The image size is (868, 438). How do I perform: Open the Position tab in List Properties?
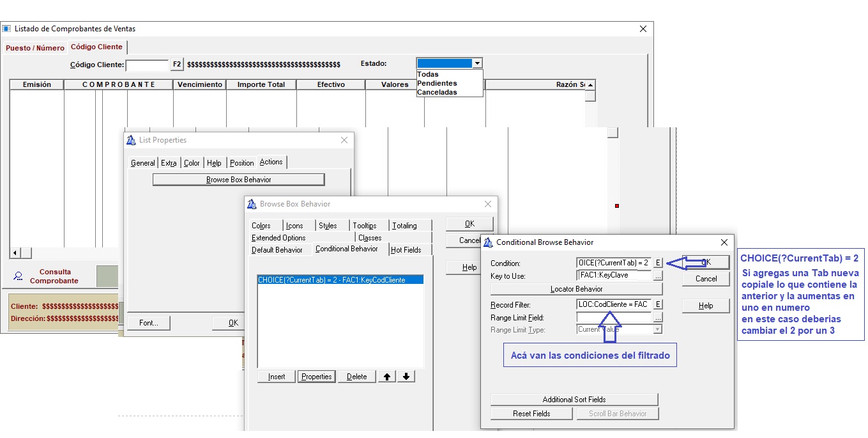(x=242, y=163)
